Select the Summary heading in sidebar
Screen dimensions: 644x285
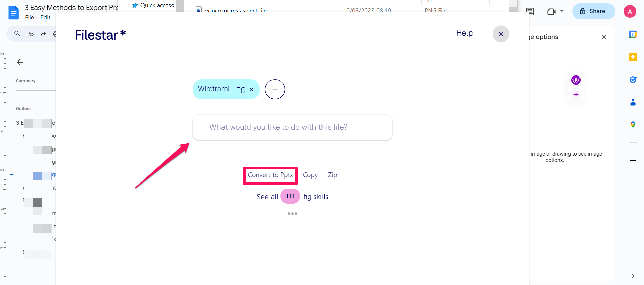point(26,81)
